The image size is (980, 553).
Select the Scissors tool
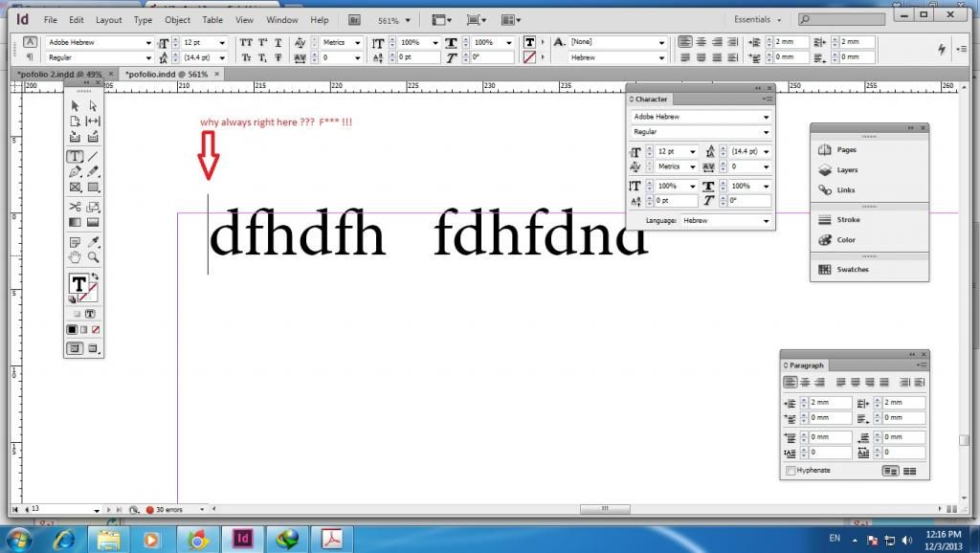(x=75, y=207)
